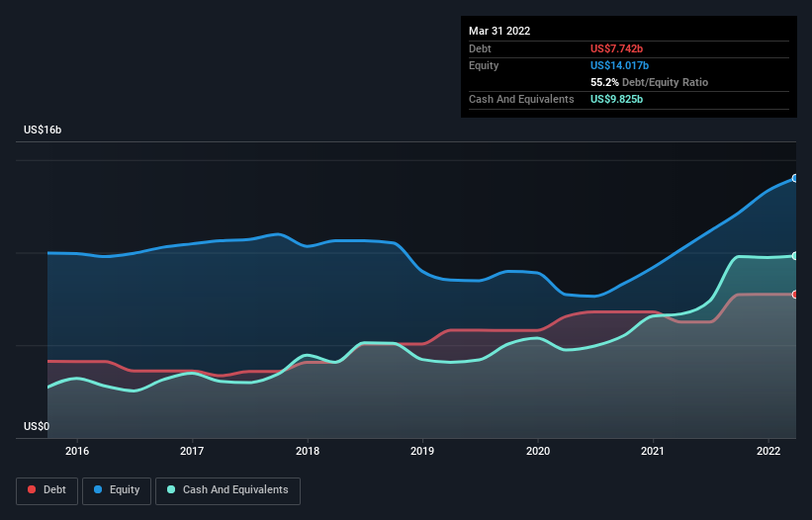Click the 2017 x-axis label
This screenshot has width=812, height=520.
point(192,451)
